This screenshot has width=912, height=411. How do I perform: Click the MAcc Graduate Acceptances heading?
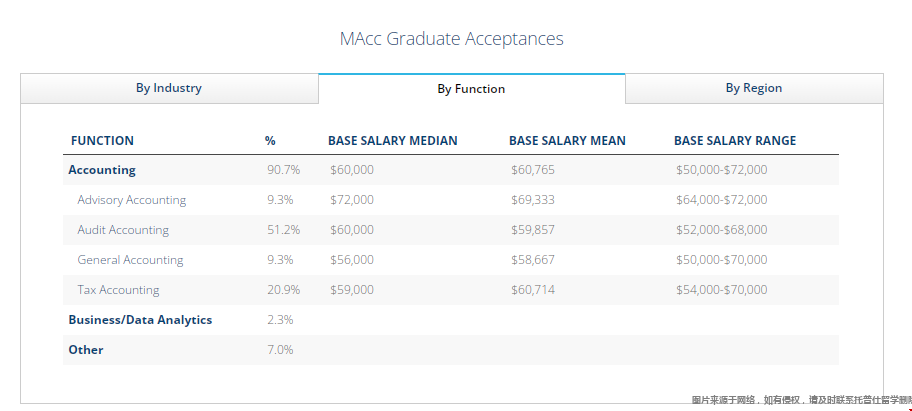pyautogui.click(x=452, y=39)
